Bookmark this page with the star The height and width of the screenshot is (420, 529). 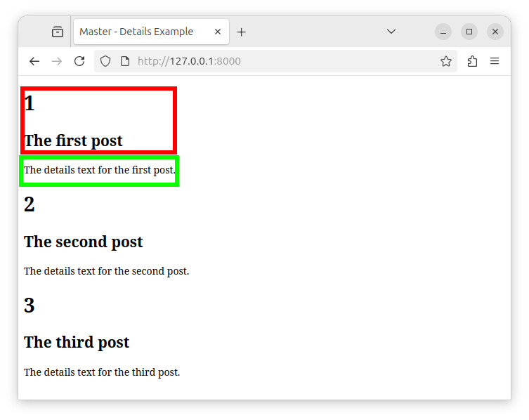click(x=445, y=61)
